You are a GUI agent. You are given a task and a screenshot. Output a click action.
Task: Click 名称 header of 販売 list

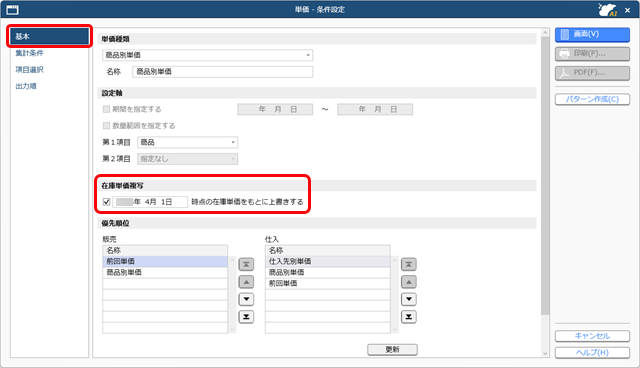(x=165, y=250)
